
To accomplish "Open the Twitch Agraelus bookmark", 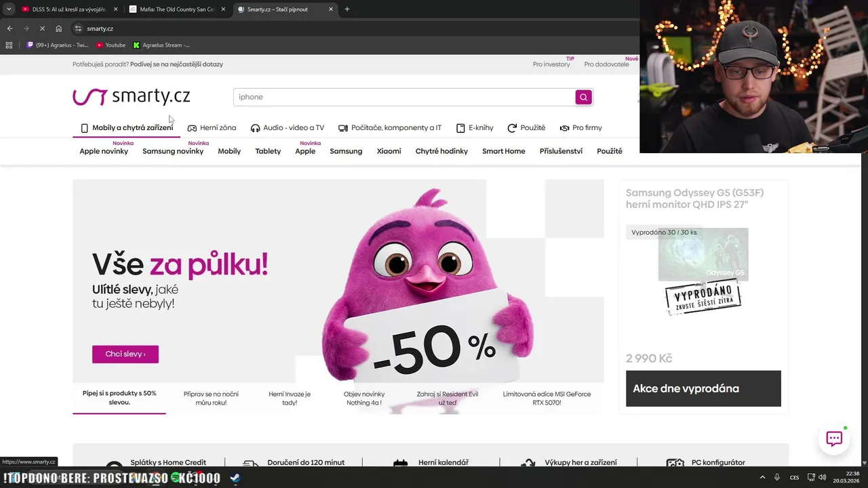I will (x=58, y=45).
